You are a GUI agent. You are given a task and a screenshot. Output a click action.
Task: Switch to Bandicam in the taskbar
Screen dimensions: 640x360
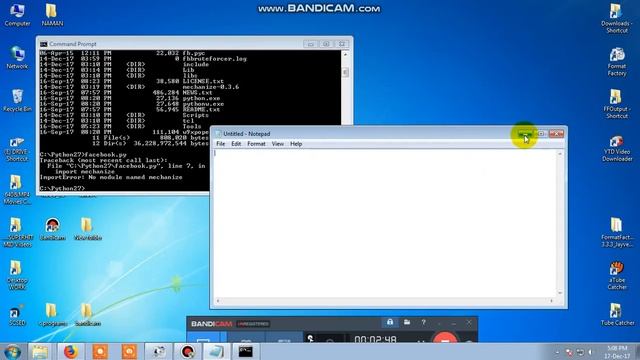coord(187,351)
